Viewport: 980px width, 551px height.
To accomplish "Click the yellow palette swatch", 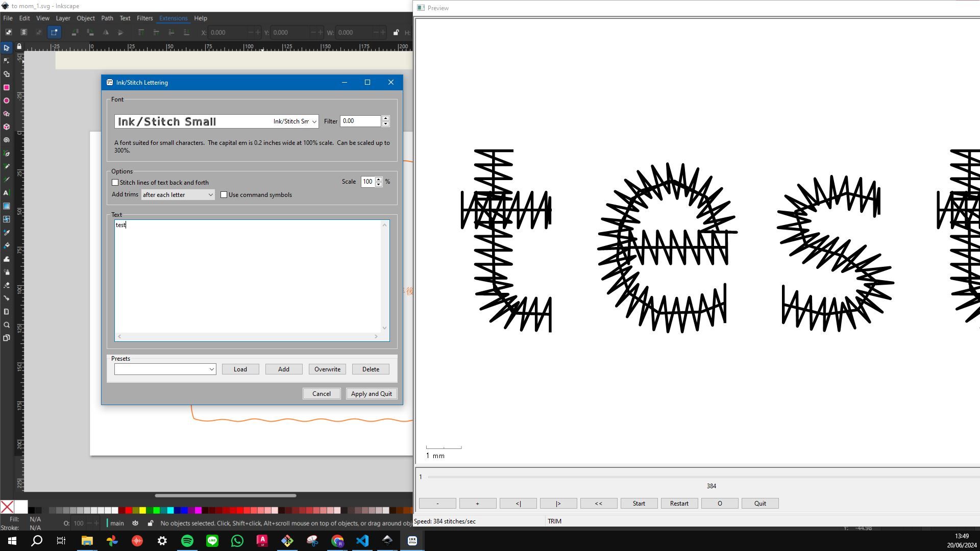I will [x=142, y=510].
